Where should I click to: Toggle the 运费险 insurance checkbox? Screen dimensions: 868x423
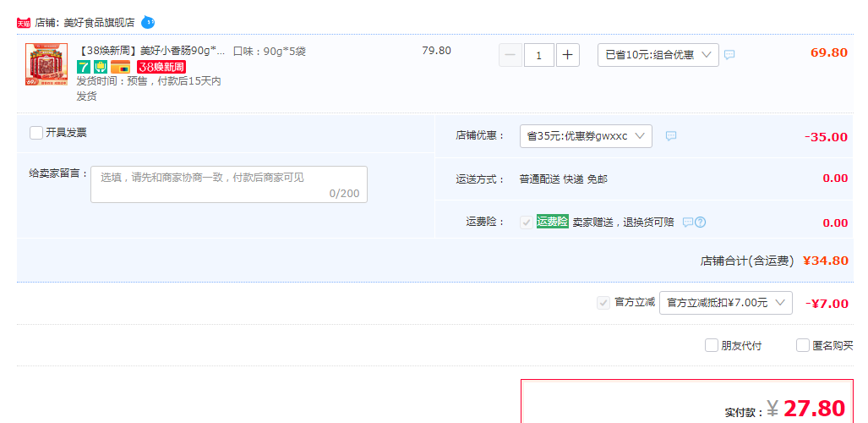click(x=527, y=222)
